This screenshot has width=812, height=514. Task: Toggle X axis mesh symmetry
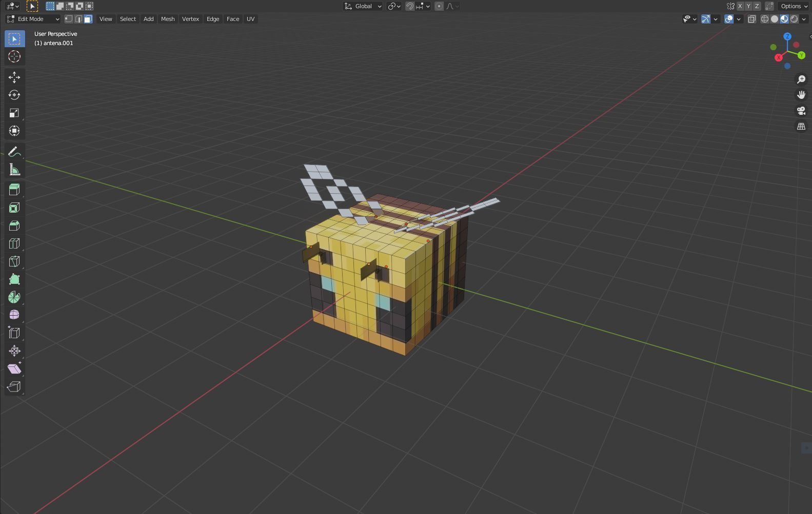coord(740,6)
